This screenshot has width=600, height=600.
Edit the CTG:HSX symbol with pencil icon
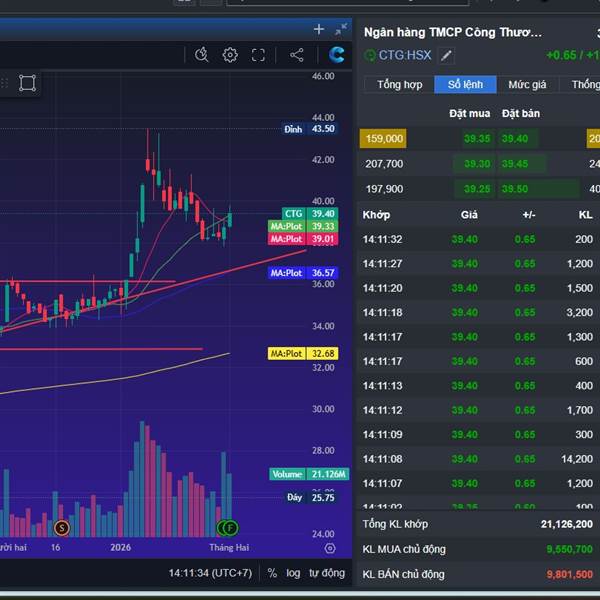447,56
